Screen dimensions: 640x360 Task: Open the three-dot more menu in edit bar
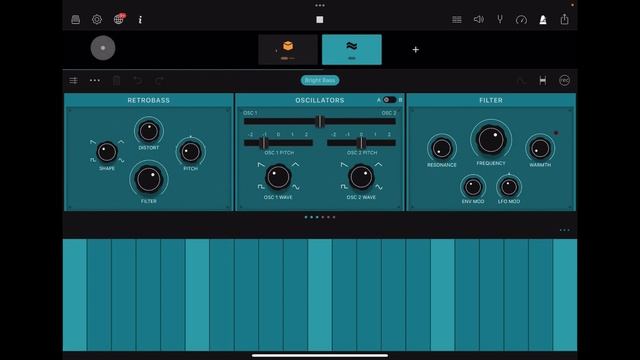point(95,80)
